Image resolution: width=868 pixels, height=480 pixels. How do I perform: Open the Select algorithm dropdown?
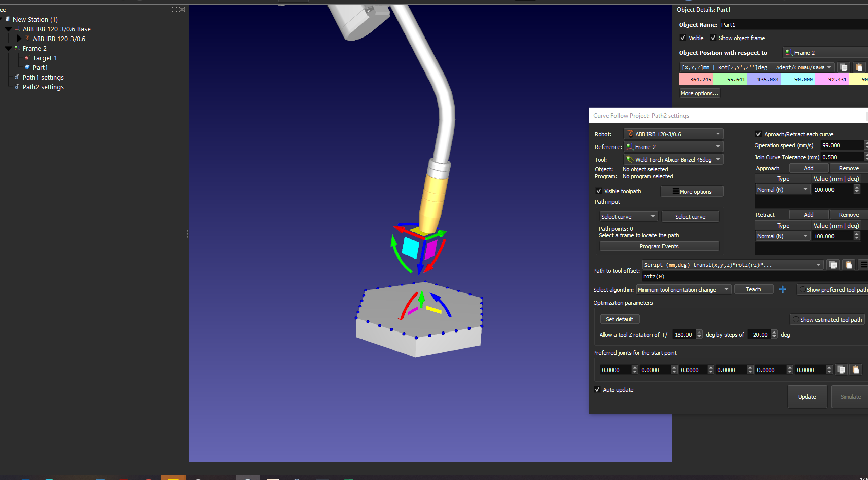click(x=683, y=290)
